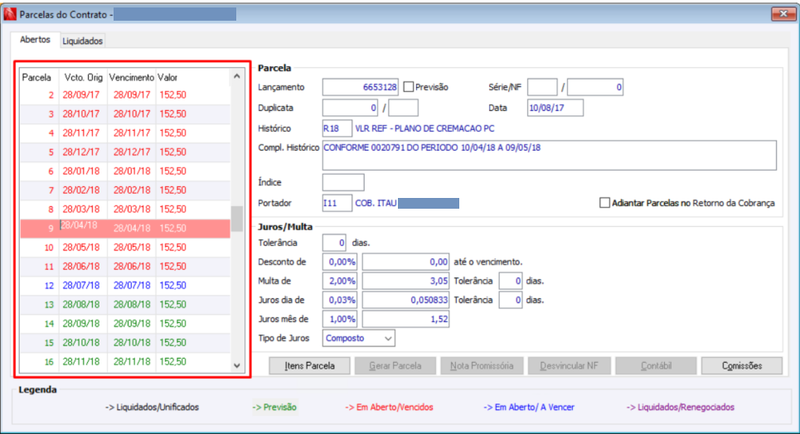The height and width of the screenshot is (434, 800).
Task: Click the list scrollbar down arrow
Action: click(x=237, y=365)
